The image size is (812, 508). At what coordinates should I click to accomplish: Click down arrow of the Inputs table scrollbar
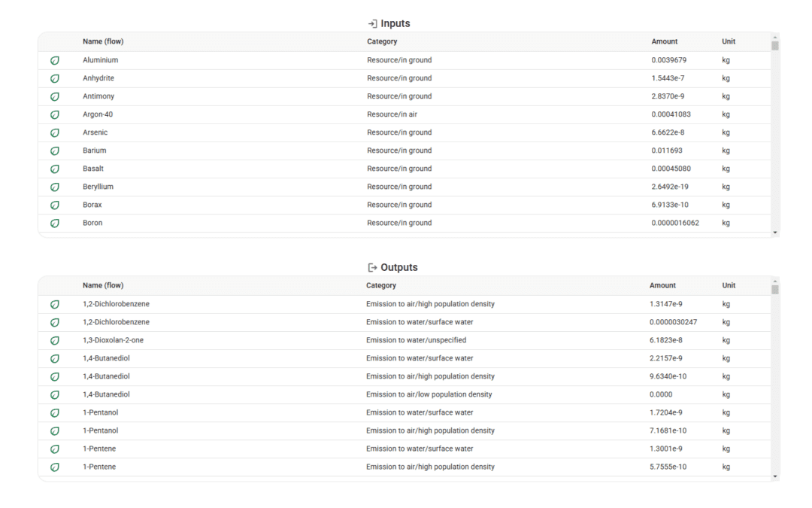775,233
